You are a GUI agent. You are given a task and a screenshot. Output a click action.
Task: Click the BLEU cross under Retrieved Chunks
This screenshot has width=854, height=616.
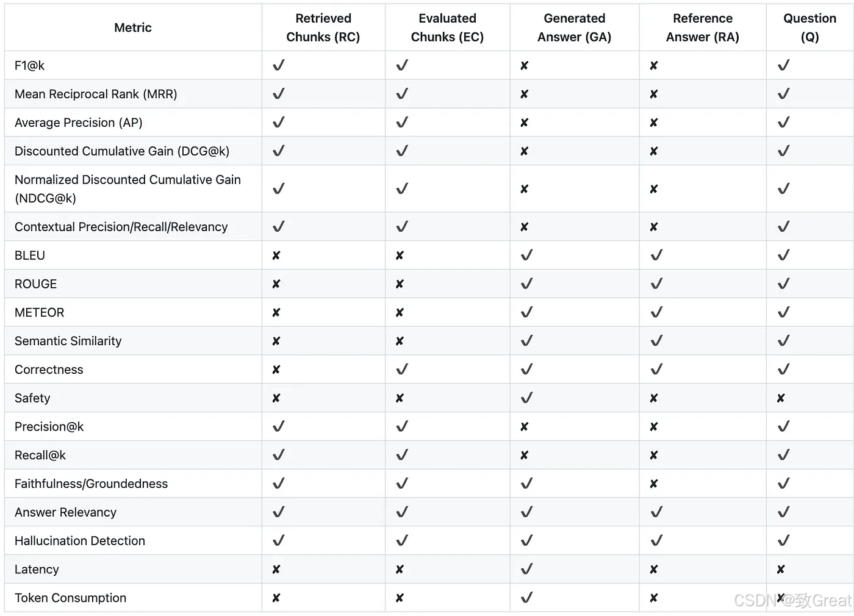pyautogui.click(x=276, y=256)
